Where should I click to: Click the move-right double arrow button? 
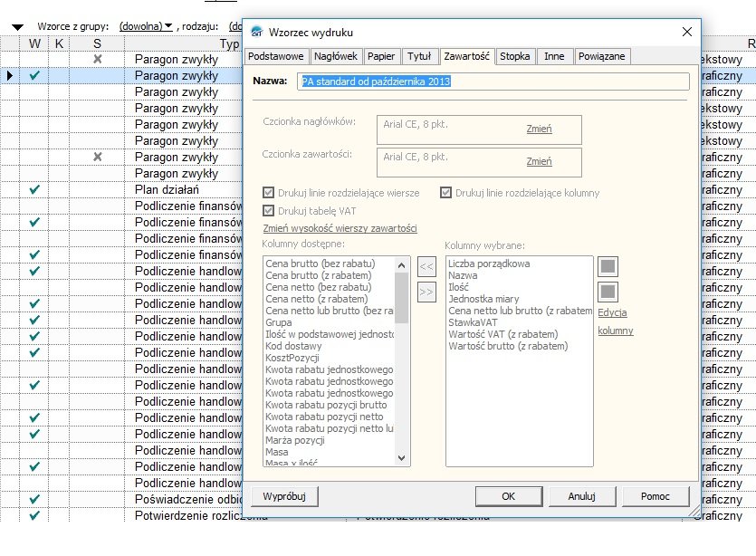pos(426,292)
